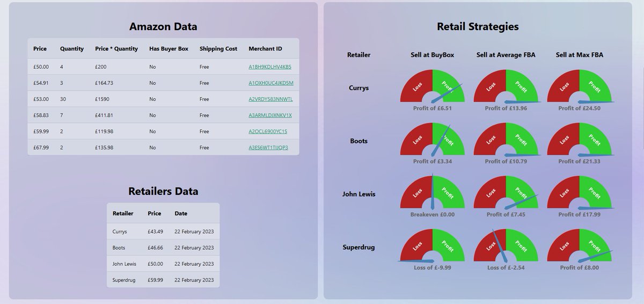Open merchant link A3ARMLDJXNKV1X
The height and width of the screenshot is (304, 644).
pos(270,115)
